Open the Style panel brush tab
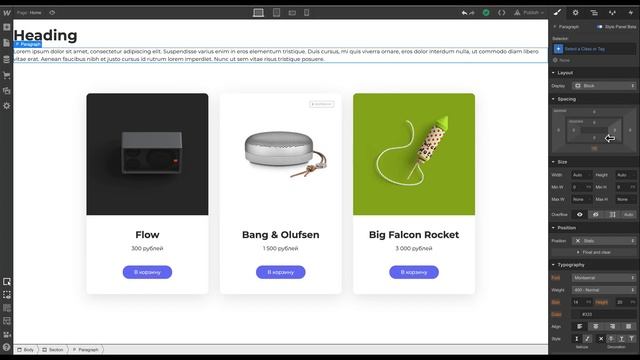 click(x=557, y=13)
